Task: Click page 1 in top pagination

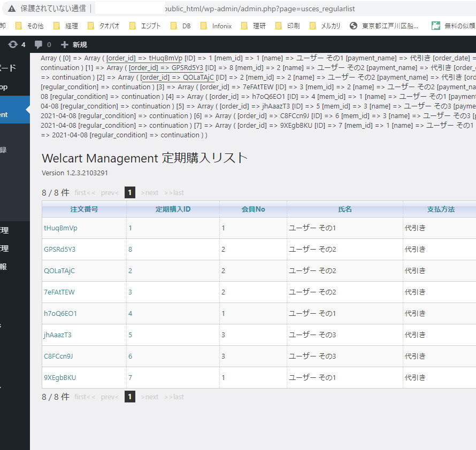Action: (130, 192)
